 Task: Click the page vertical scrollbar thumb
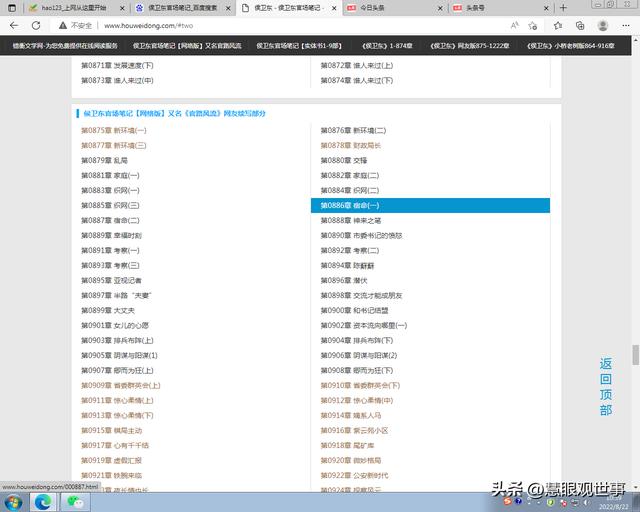(x=636, y=355)
